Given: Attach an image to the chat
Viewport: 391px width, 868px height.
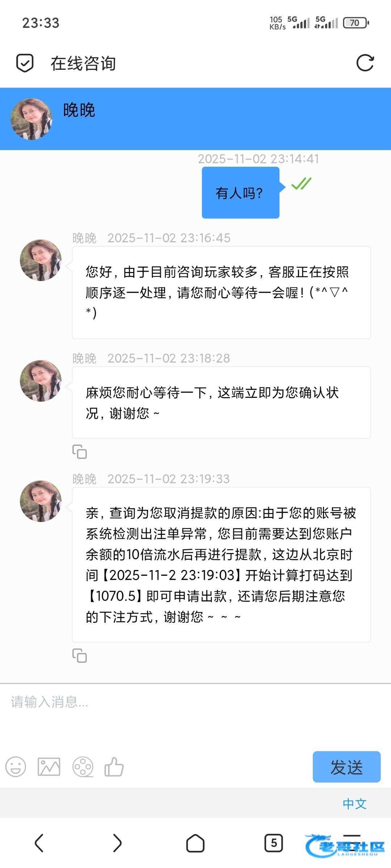Looking at the screenshot, I should click(x=49, y=766).
